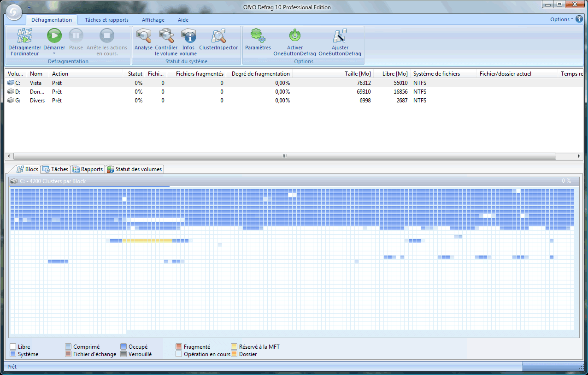Sort by Libre [Mo] column header

click(392, 74)
